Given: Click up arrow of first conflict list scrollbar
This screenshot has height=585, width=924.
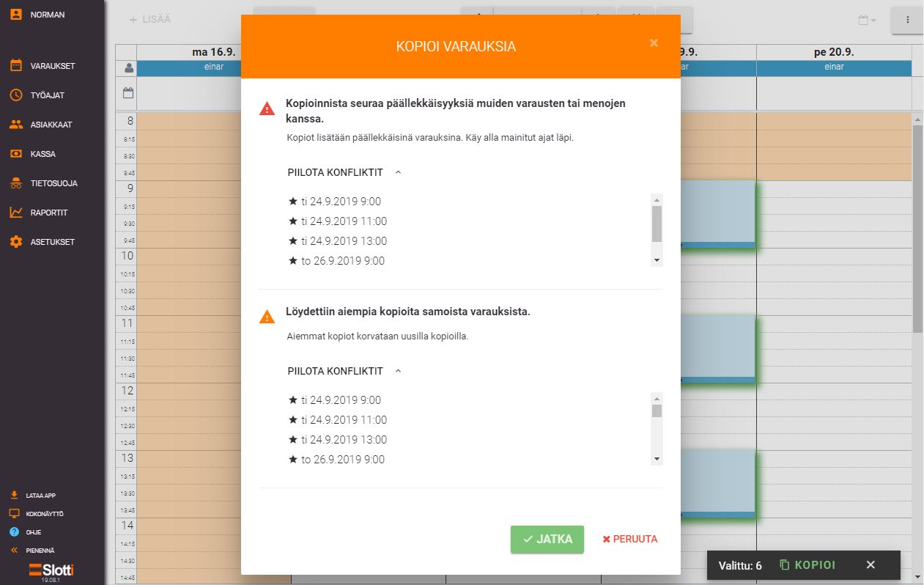Looking at the screenshot, I should pyautogui.click(x=657, y=200).
